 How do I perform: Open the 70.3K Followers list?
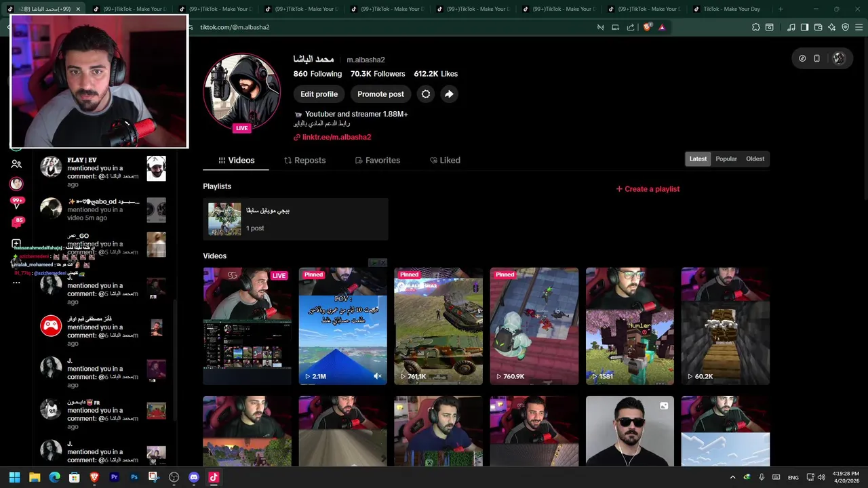378,74
